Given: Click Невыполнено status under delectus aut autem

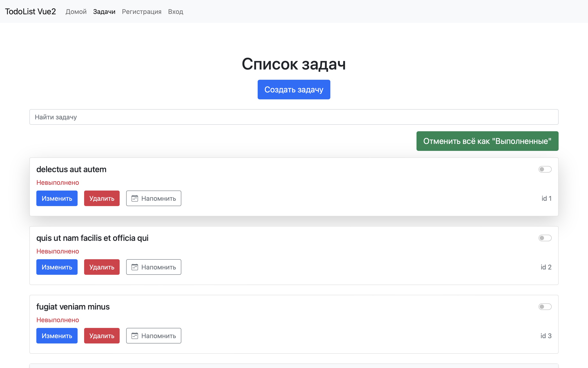Looking at the screenshot, I should coord(58,183).
